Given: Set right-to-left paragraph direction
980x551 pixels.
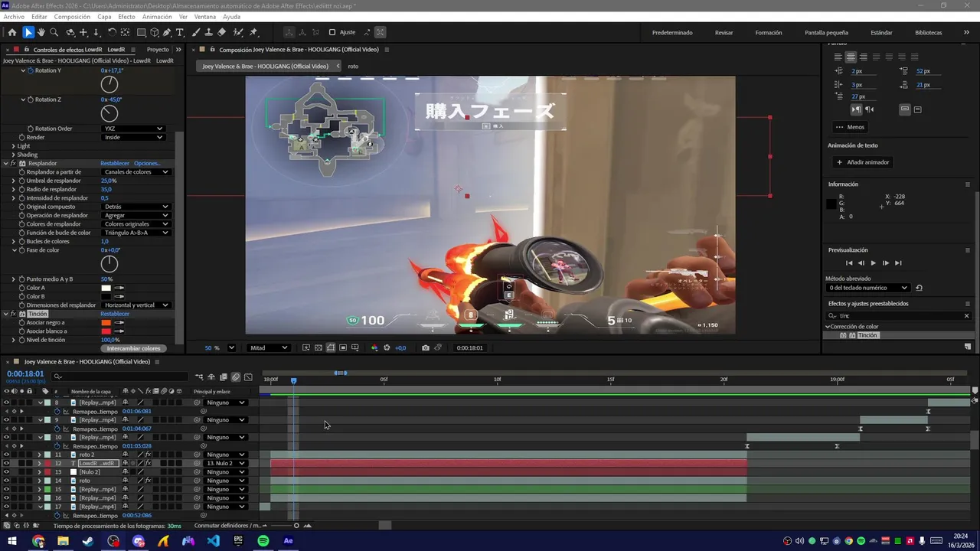Looking at the screenshot, I should pyautogui.click(x=869, y=109).
